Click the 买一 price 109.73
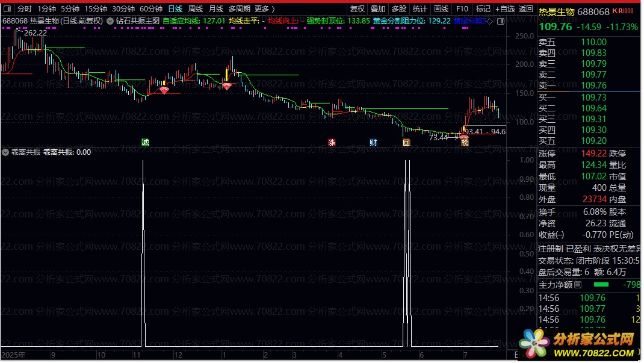This screenshot has width=644, height=363. click(x=593, y=98)
